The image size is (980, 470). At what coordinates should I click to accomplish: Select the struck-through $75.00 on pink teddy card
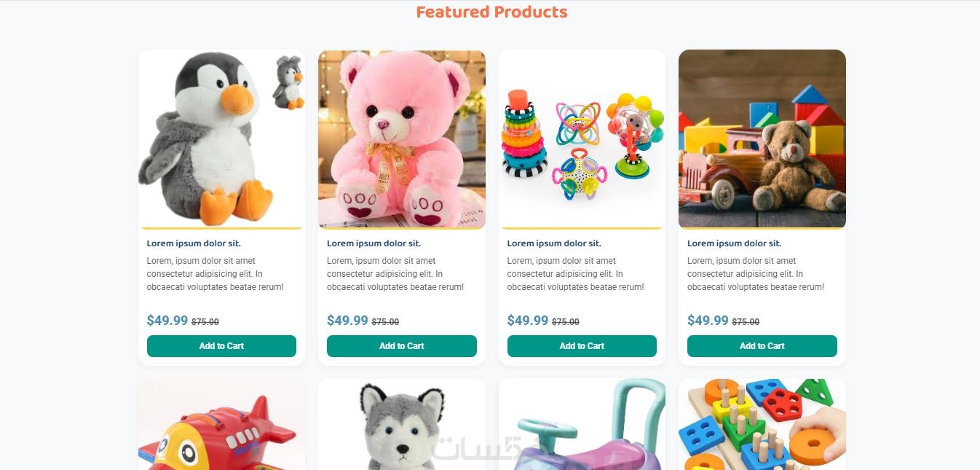[x=385, y=322]
